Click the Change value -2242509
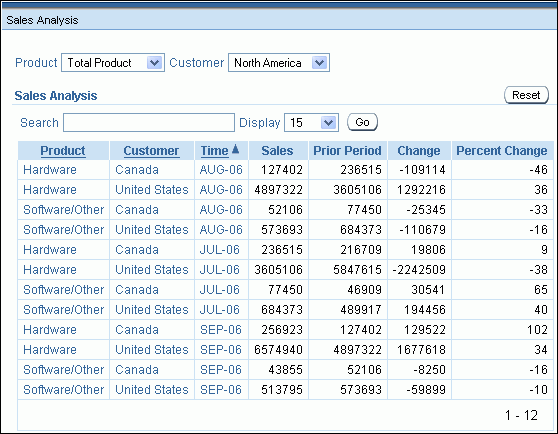Image resolution: width=558 pixels, height=434 pixels. click(x=419, y=270)
